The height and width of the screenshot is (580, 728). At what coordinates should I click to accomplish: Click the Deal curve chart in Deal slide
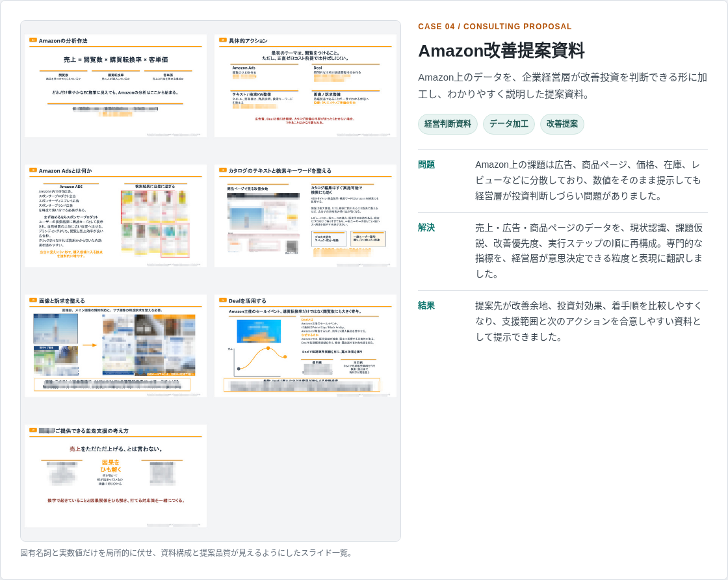point(258,361)
